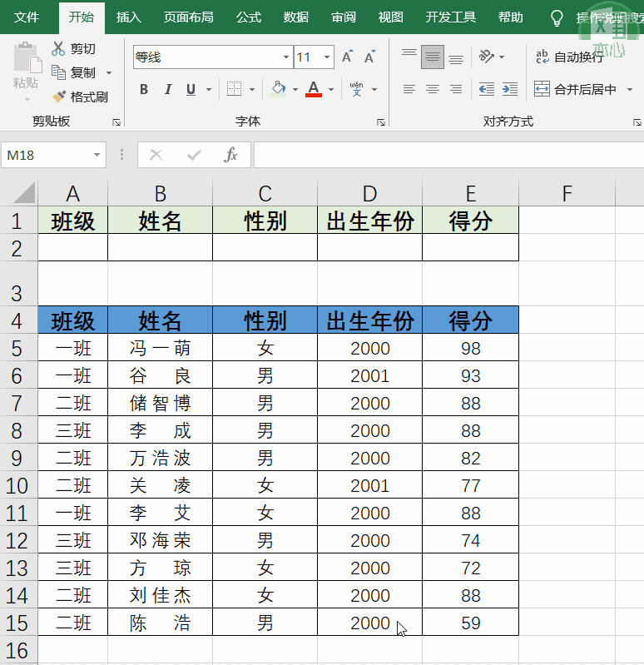The width and height of the screenshot is (644, 665).
Task: Click the lightbulb tell-me search icon
Action: [x=557, y=18]
